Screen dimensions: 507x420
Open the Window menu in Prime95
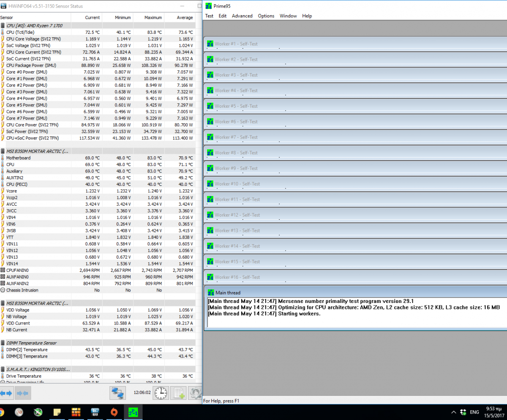coord(288,16)
